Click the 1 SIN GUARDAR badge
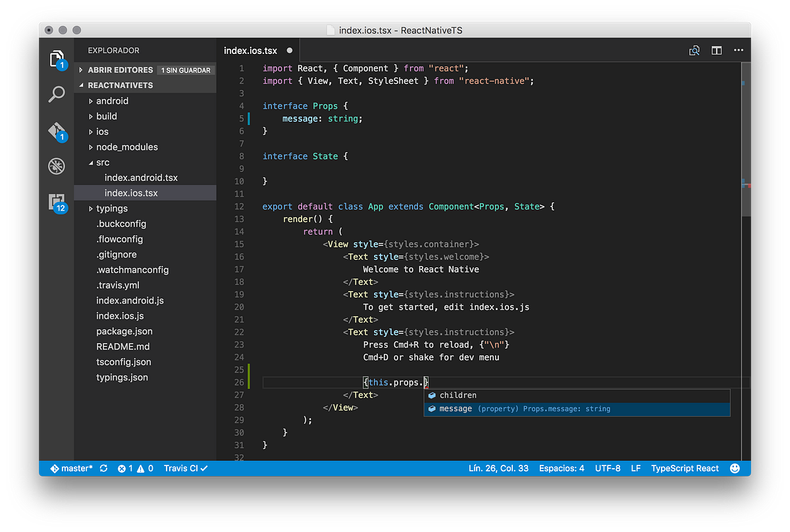This screenshot has width=790, height=532. click(x=186, y=70)
